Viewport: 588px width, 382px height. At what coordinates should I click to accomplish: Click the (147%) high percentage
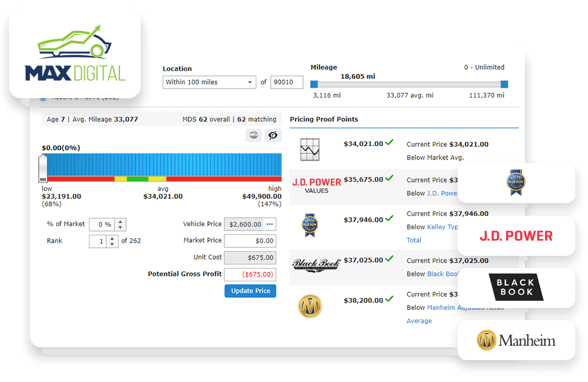pos(270,204)
